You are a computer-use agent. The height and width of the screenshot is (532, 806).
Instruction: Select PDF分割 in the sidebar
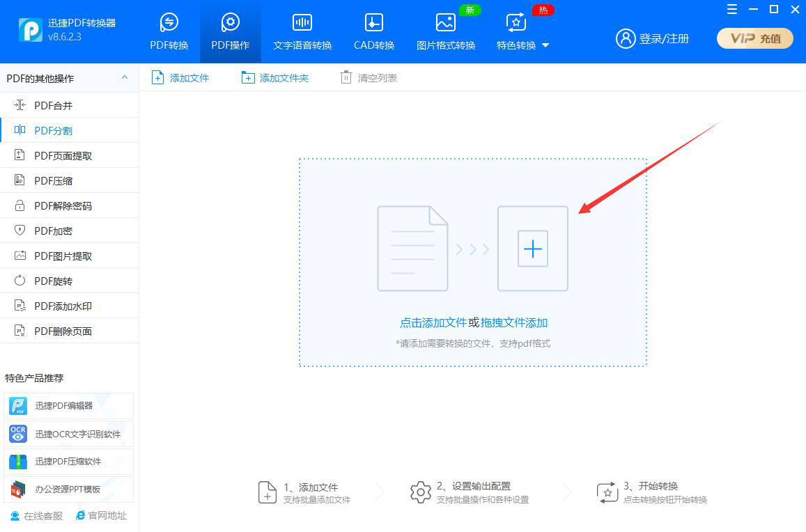(70, 130)
